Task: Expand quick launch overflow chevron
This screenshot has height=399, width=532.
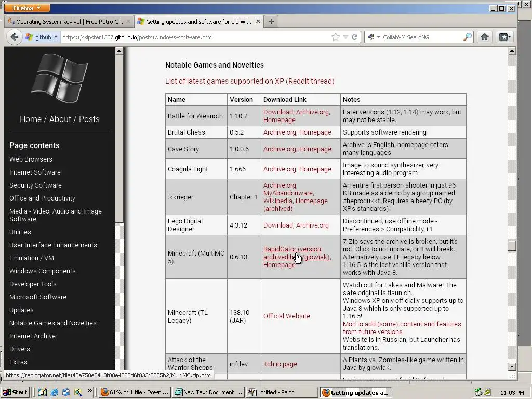Action: pos(89,391)
